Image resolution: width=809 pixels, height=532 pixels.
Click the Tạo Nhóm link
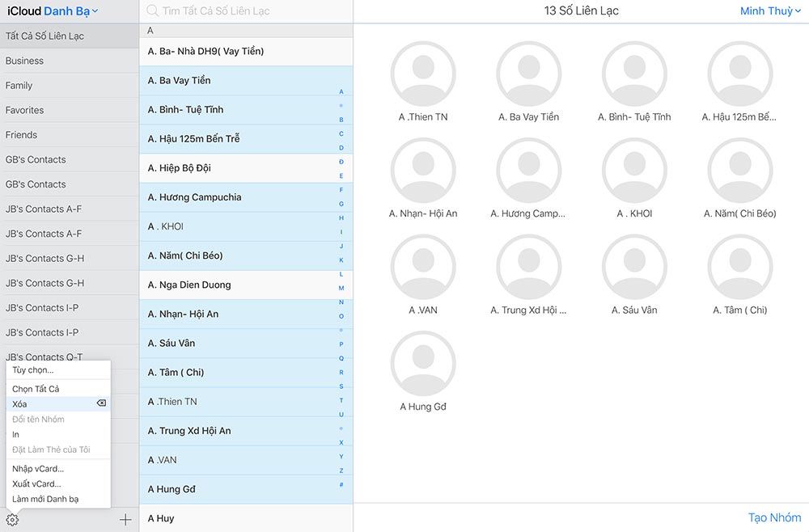point(774,517)
